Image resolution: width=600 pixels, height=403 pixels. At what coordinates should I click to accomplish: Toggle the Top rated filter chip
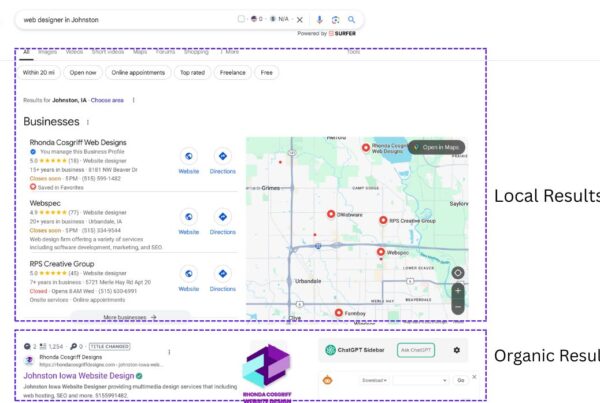192,72
